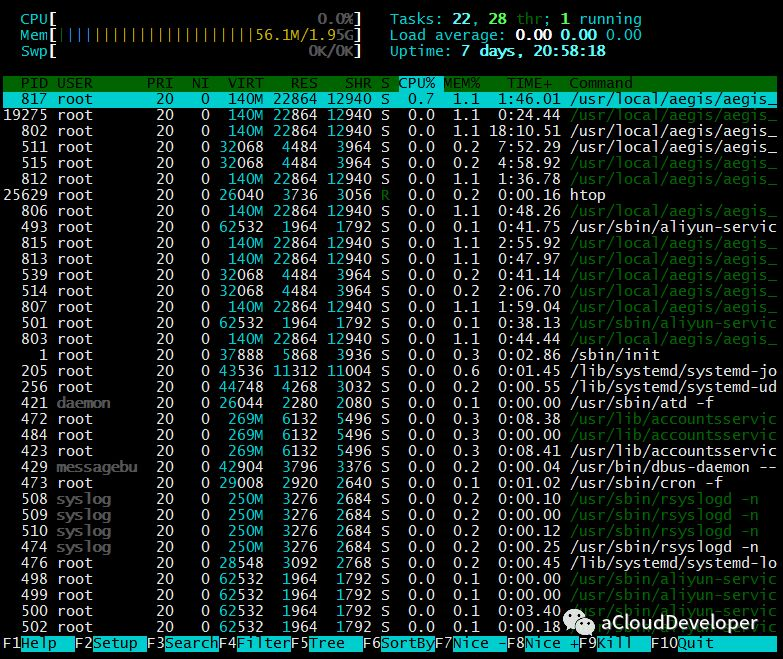
Task: Select the dbus-daemon messagebu row
Action: (x=390, y=467)
